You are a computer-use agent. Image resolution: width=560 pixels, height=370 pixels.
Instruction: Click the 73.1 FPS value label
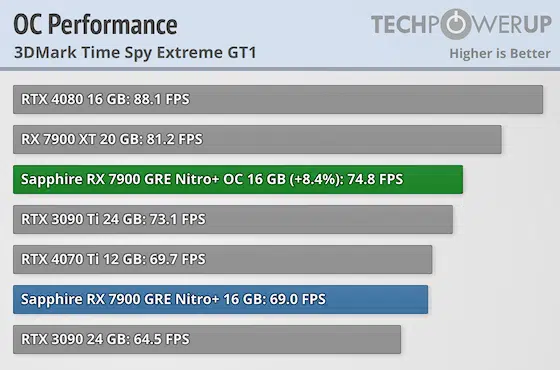click(x=178, y=219)
